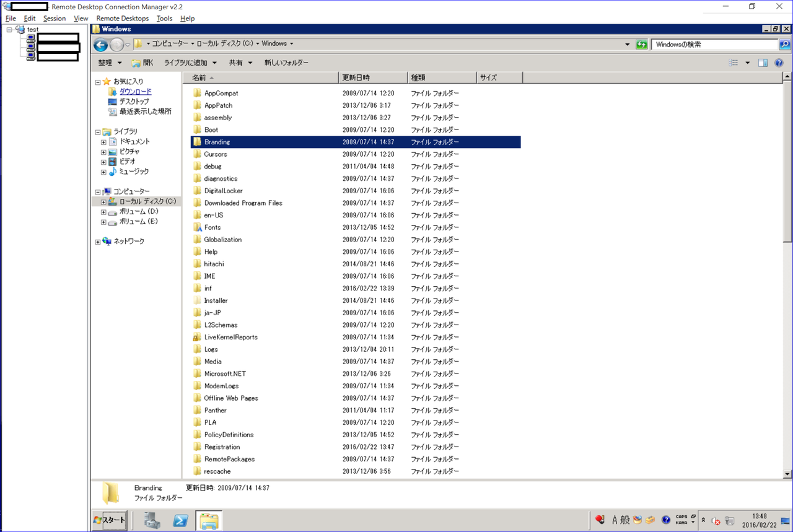Open the 整理 organize dropdown
The height and width of the screenshot is (532, 793).
coord(110,63)
